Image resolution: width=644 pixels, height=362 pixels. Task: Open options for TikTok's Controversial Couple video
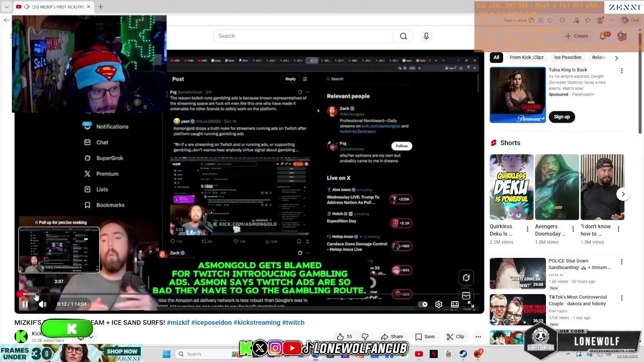click(x=621, y=298)
